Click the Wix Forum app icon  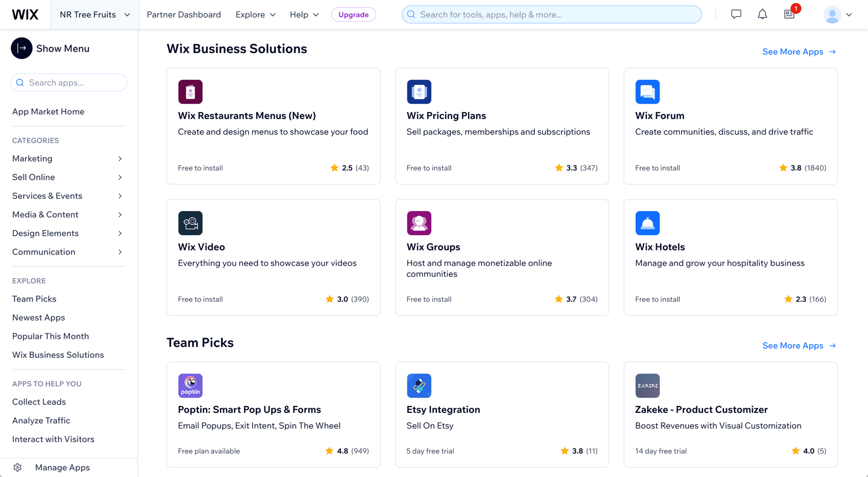tap(648, 91)
